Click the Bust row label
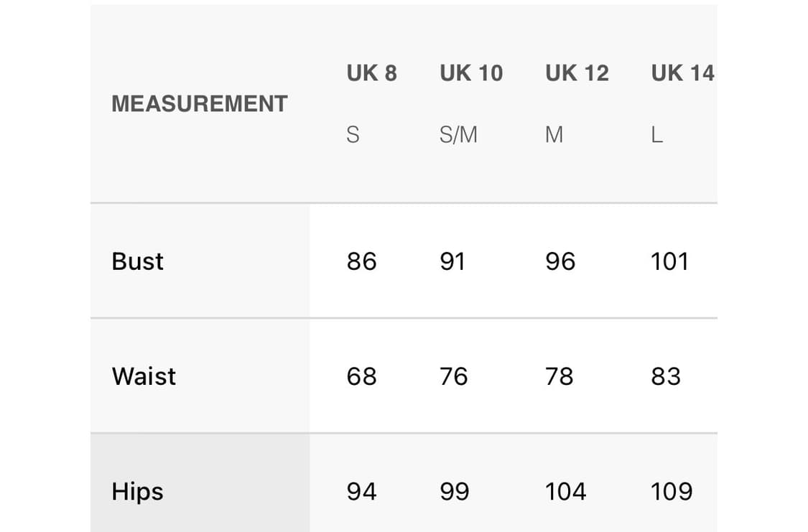This screenshot has width=808, height=532. pos(138,261)
